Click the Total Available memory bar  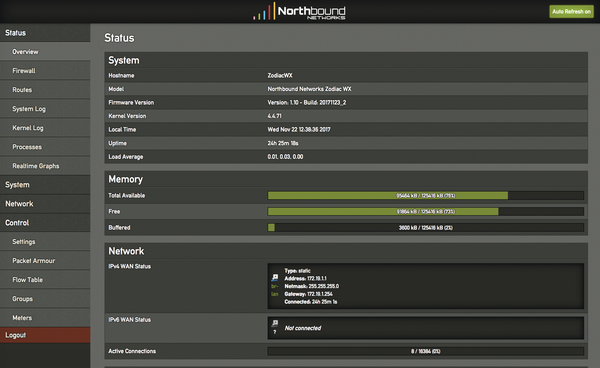tap(426, 195)
